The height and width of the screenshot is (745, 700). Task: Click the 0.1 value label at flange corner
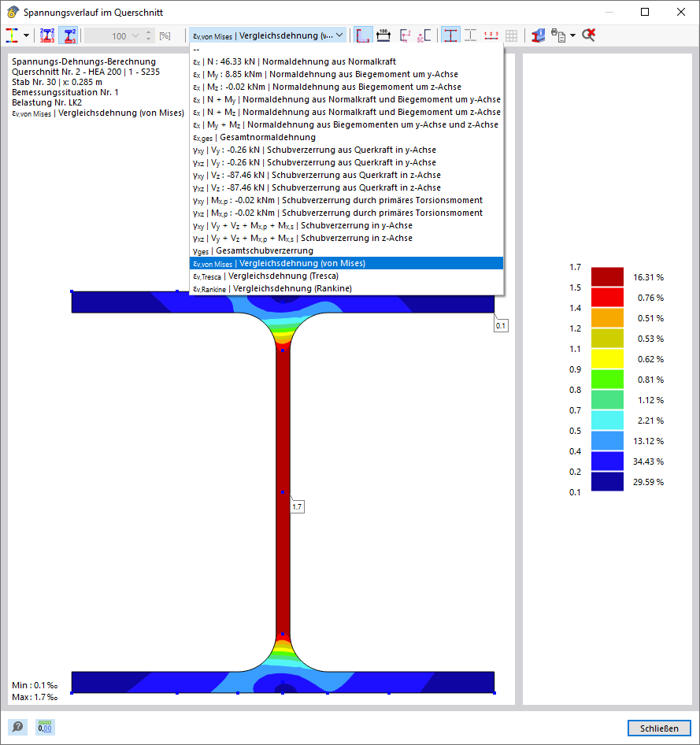tap(501, 325)
